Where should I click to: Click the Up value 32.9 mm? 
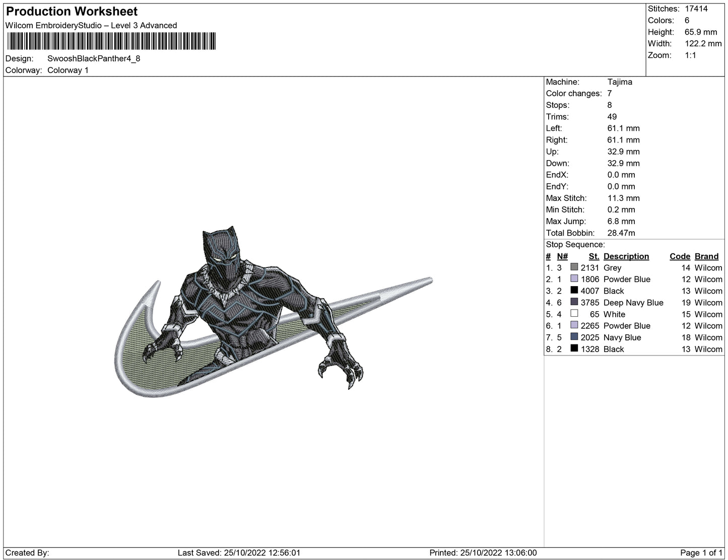[624, 151]
